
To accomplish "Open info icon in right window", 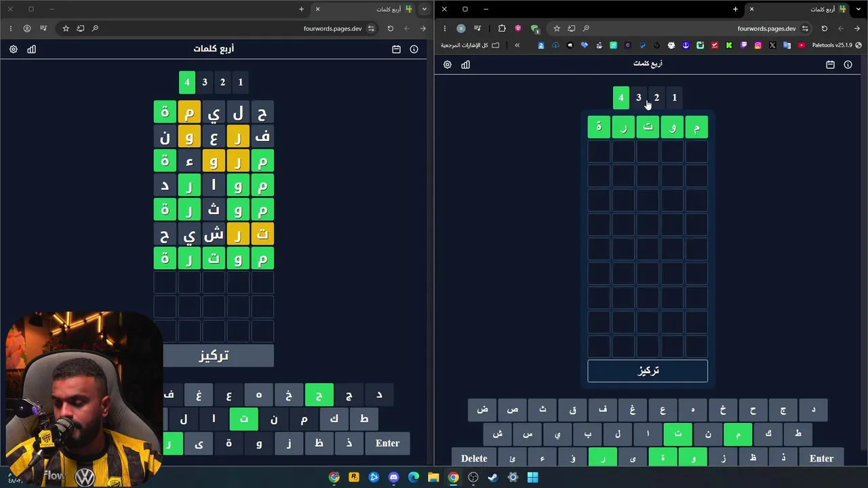I will pos(848,64).
